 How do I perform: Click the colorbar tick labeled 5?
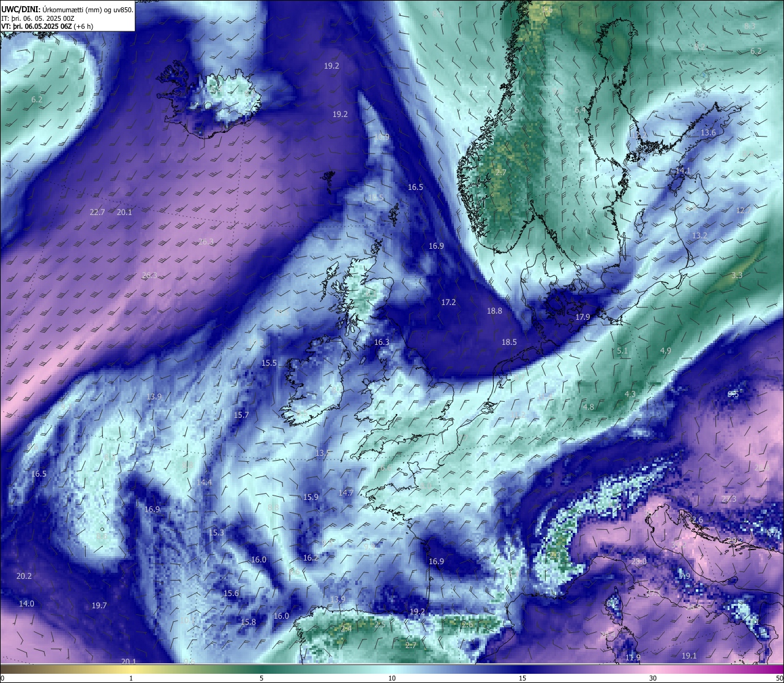pos(262,678)
